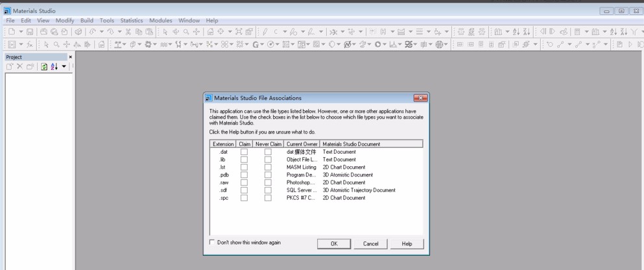Select the Zoom magnifier tool in top toolbar

[186, 32]
